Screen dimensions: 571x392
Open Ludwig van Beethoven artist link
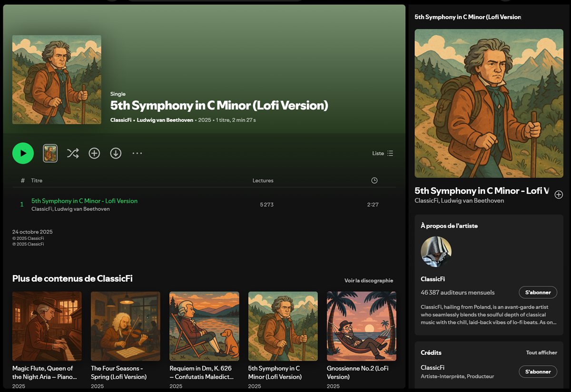click(x=165, y=120)
